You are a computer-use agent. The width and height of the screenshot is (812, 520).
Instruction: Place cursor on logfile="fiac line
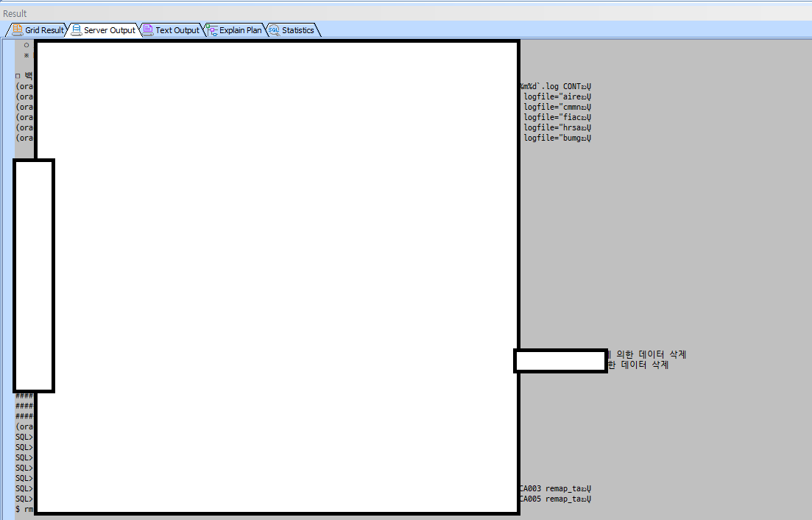coord(557,117)
